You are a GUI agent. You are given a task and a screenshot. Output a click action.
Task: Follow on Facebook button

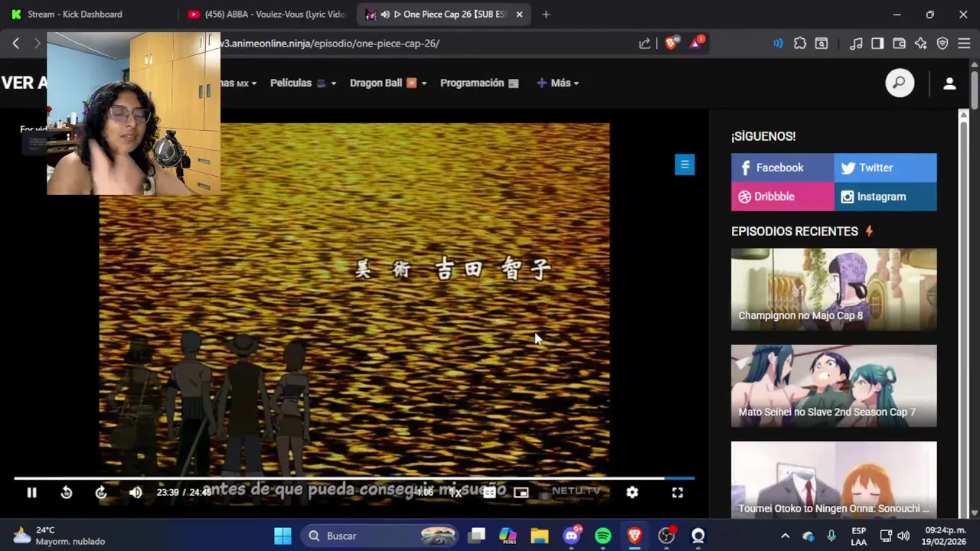tap(782, 168)
